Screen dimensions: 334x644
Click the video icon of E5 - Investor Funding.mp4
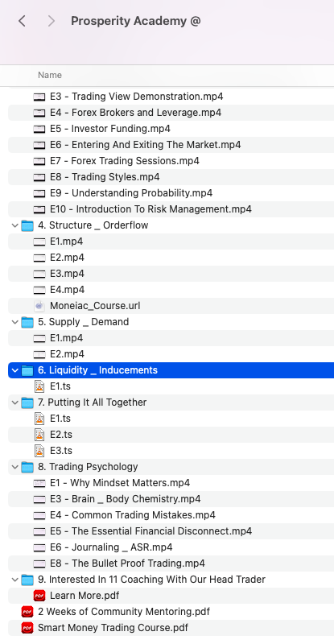pyautogui.click(x=39, y=129)
